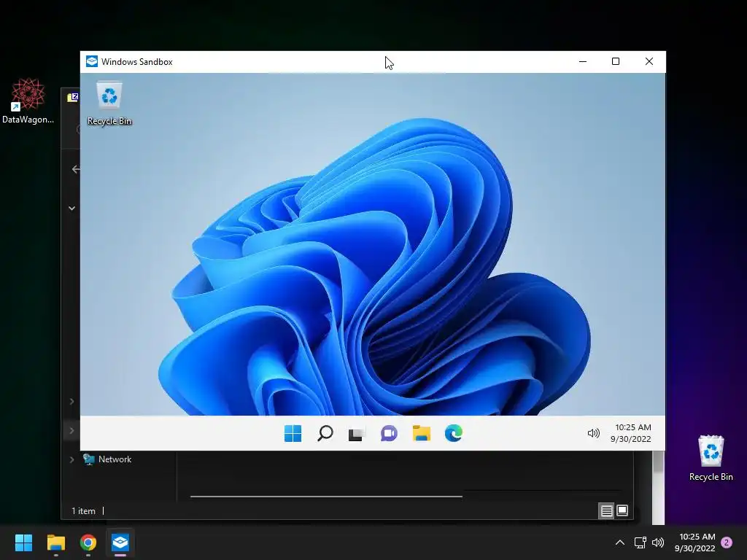The width and height of the screenshot is (747, 560).
Task: Open the DataWagon desktop shortcut
Action: point(28,101)
